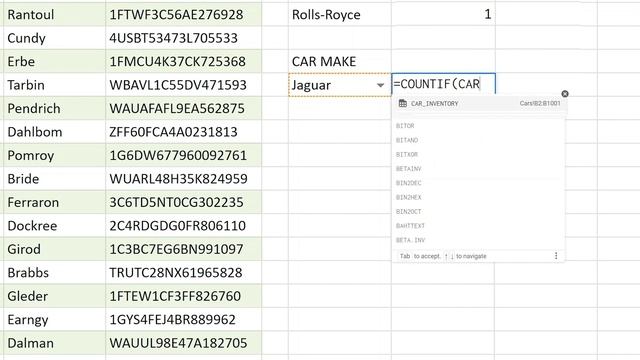Viewport: 640px width, 360px height.
Task: Select VIN cell 1FMCU4K37CK725368
Action: (x=184, y=61)
